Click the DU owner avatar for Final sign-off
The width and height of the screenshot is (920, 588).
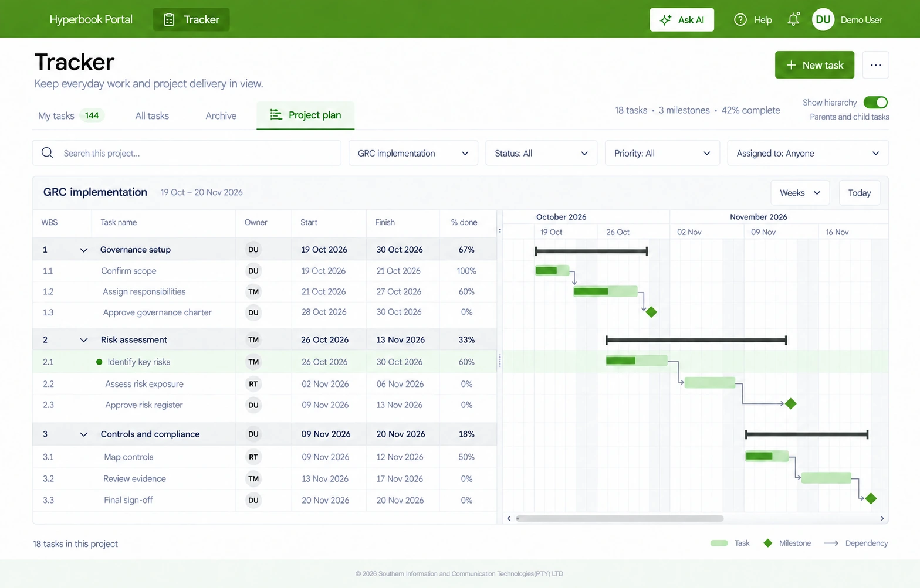pos(253,500)
